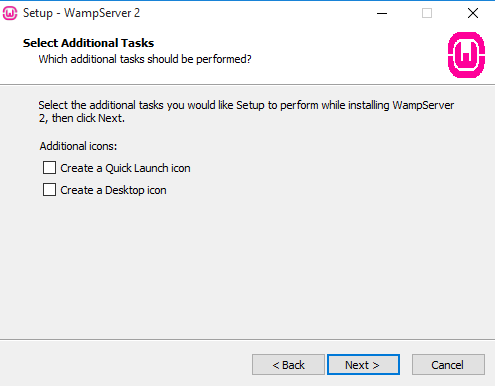This screenshot has height=386, width=495.
Task: Cancel the WampServer setup
Action: [x=448, y=365]
